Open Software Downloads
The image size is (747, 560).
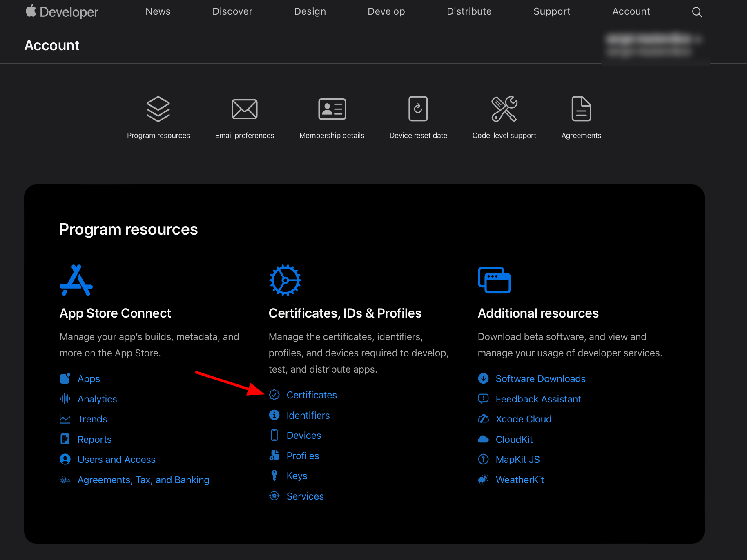pyautogui.click(x=540, y=379)
